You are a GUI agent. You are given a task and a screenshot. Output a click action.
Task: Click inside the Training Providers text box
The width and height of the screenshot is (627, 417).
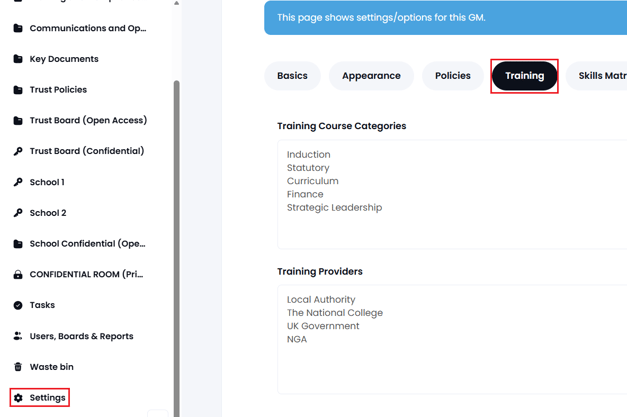452,339
